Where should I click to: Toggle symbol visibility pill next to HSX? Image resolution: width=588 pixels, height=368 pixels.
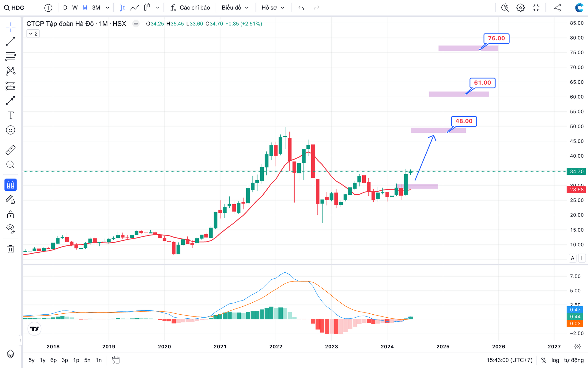click(x=136, y=24)
